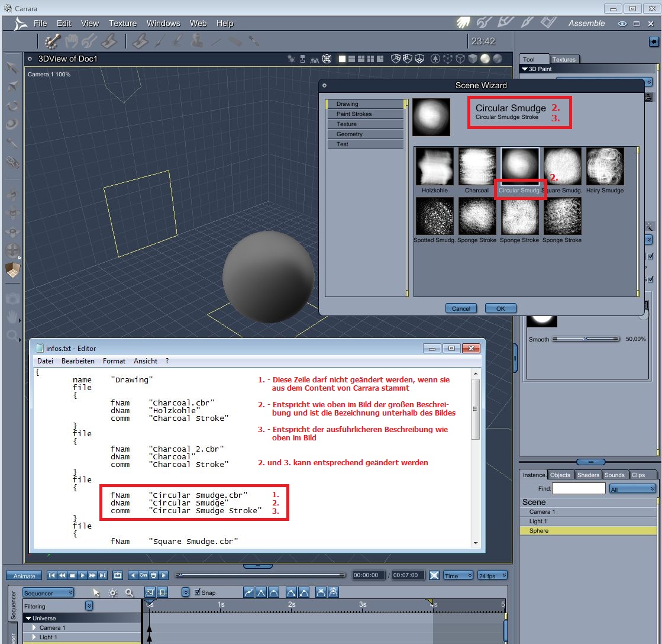Select Paint Strokes category in Scene Wizard

click(365, 114)
